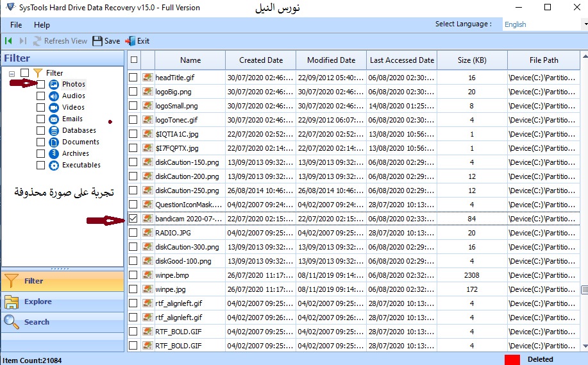Open the File menu
This screenshot has height=365, width=588.
pos(16,25)
